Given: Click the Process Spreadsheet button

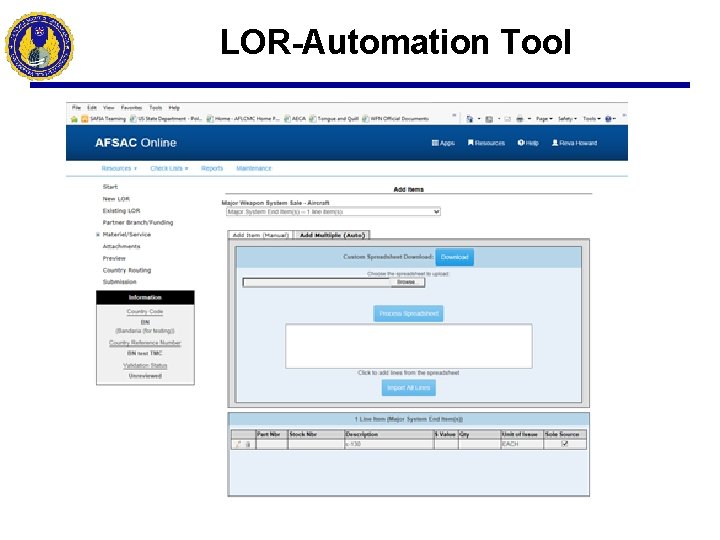Looking at the screenshot, I should pos(408,314).
